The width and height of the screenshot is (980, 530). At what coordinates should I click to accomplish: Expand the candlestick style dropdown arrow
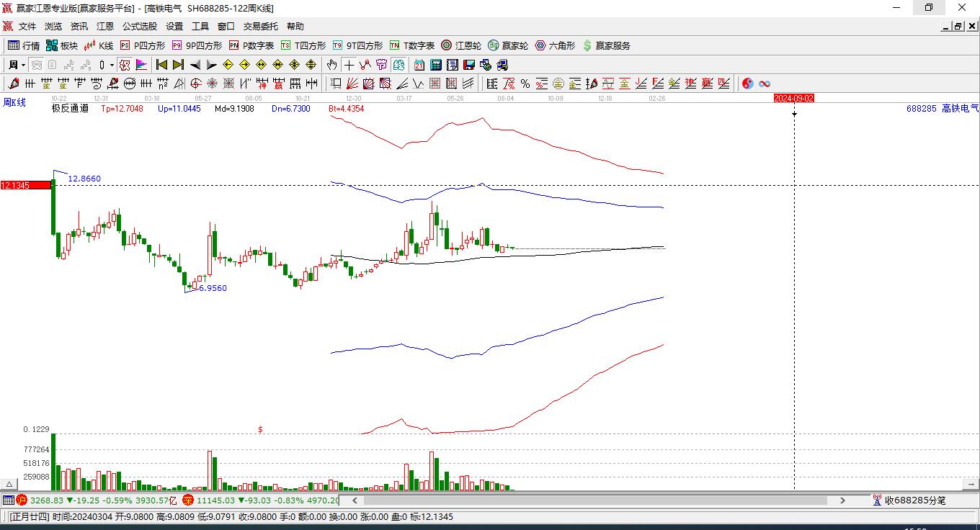tap(112, 65)
